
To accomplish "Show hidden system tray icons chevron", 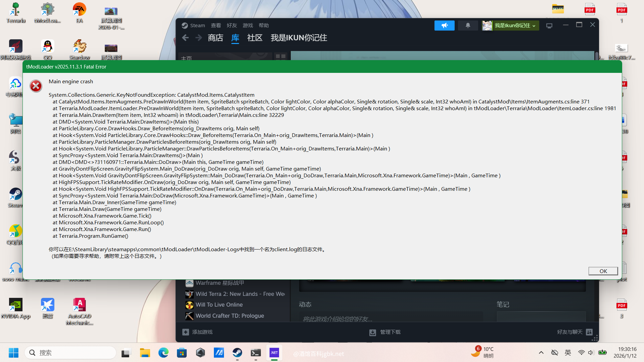I will (541, 353).
